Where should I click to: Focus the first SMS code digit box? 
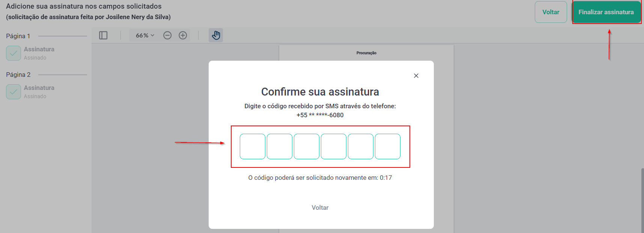(x=253, y=146)
